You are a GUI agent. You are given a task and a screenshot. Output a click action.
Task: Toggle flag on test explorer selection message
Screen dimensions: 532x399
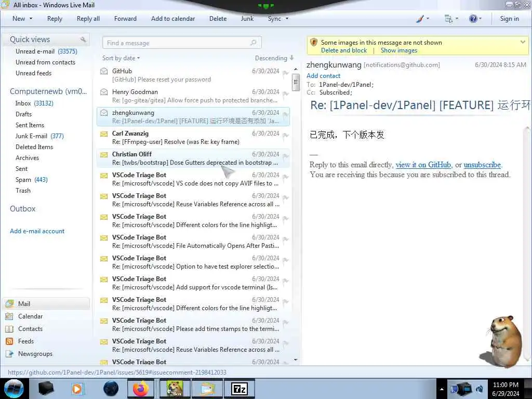286,260
